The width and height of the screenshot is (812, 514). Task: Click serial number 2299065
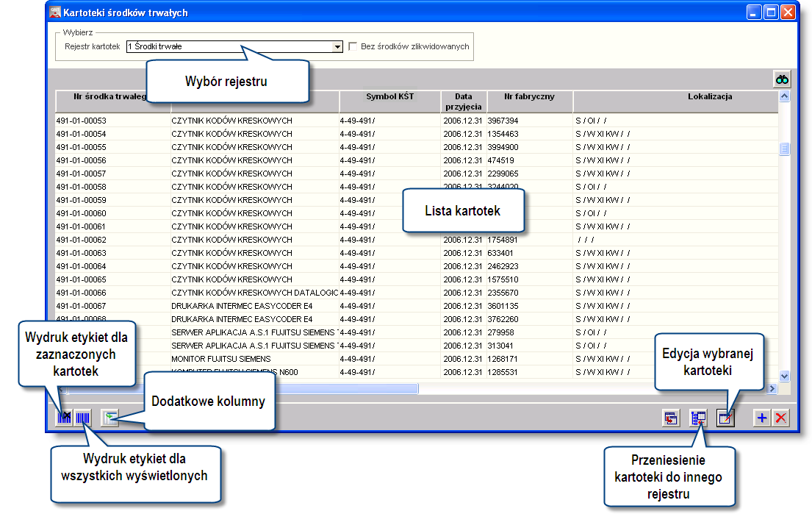503,174
